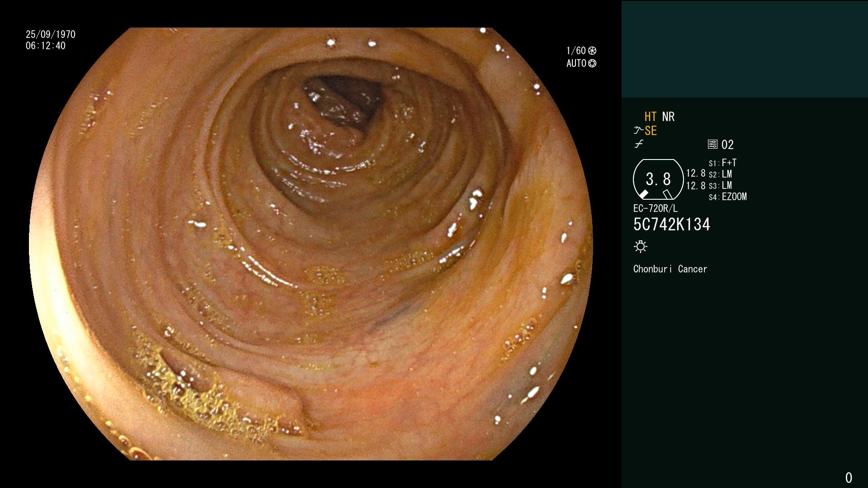Click the HT indicator
The image size is (868, 488).
point(650,117)
